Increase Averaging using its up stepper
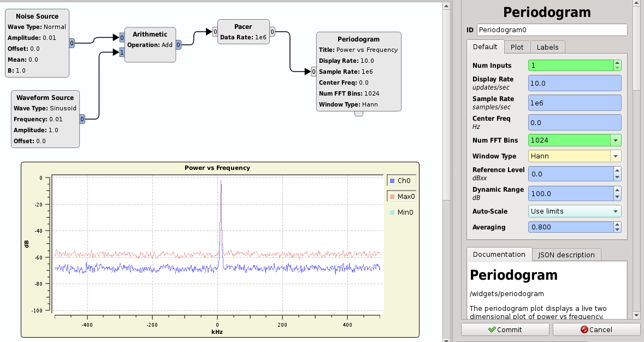 [x=617, y=225]
